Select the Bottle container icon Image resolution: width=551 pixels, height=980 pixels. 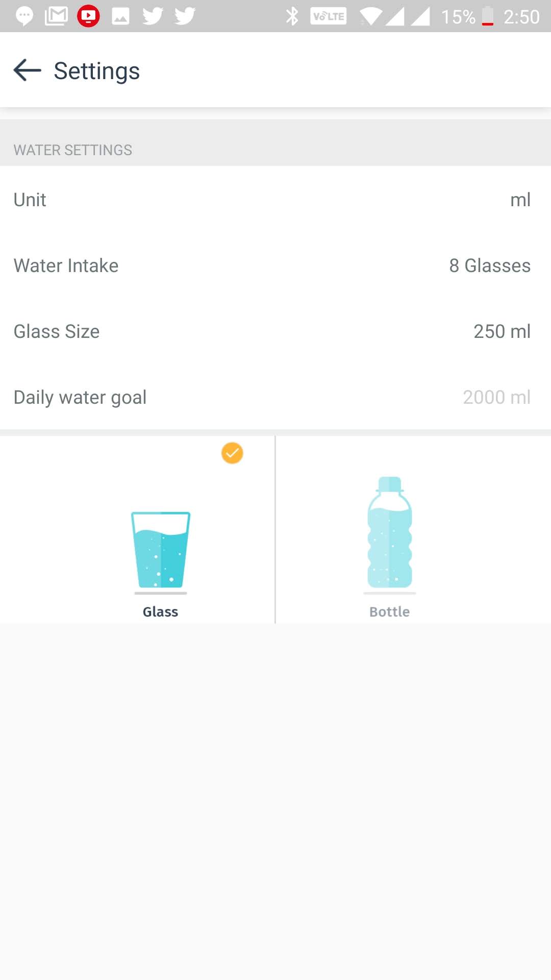point(390,532)
